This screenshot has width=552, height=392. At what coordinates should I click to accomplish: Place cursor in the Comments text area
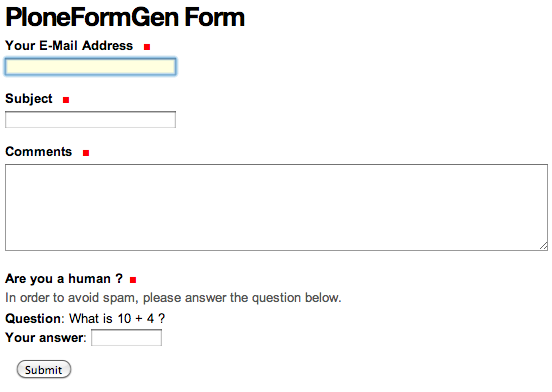pos(276,207)
